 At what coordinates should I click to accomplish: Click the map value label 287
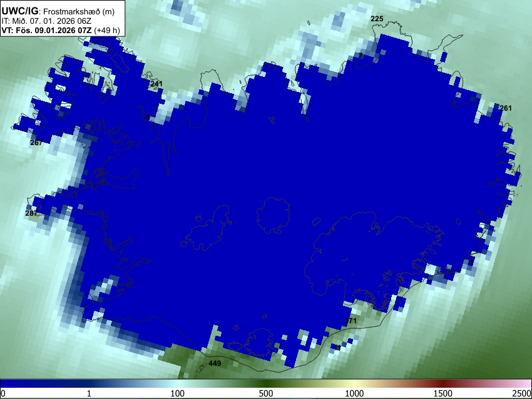(31, 213)
